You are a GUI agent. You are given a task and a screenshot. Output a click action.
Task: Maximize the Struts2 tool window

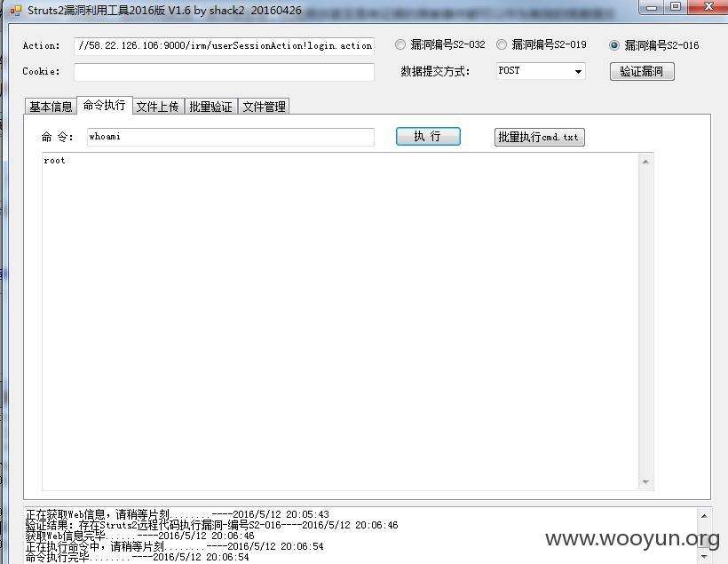tap(676, 6)
